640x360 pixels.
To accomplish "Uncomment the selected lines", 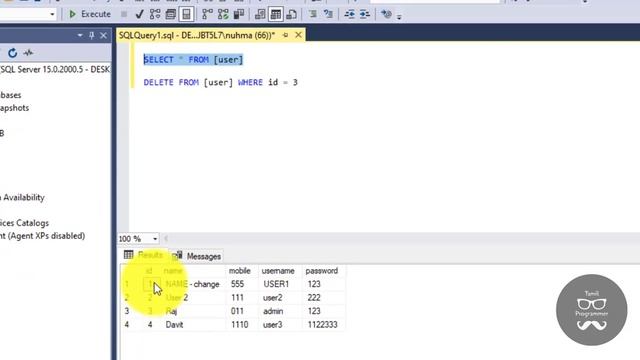I will coord(328,14).
